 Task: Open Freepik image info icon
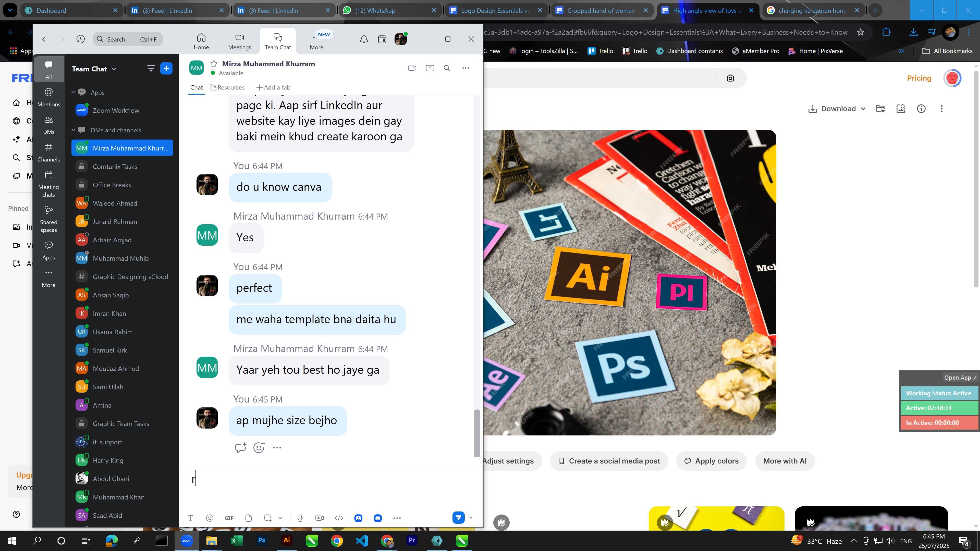[921, 109]
